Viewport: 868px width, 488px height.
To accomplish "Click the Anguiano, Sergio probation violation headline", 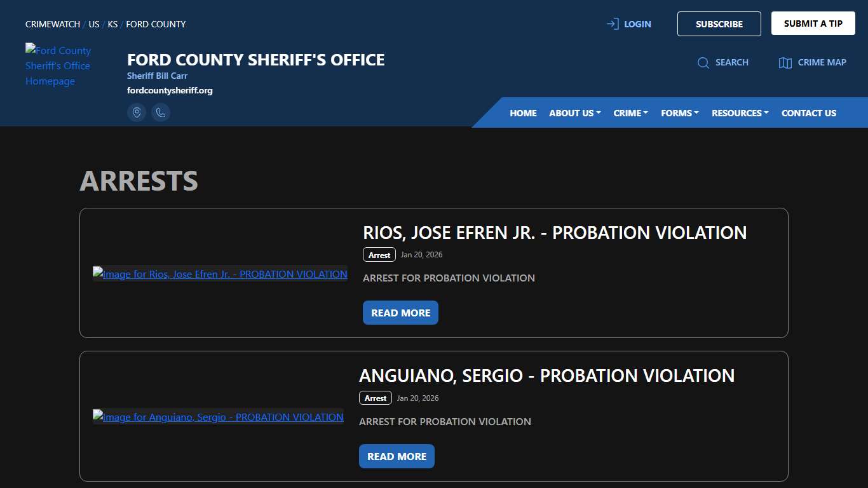I will click(546, 376).
